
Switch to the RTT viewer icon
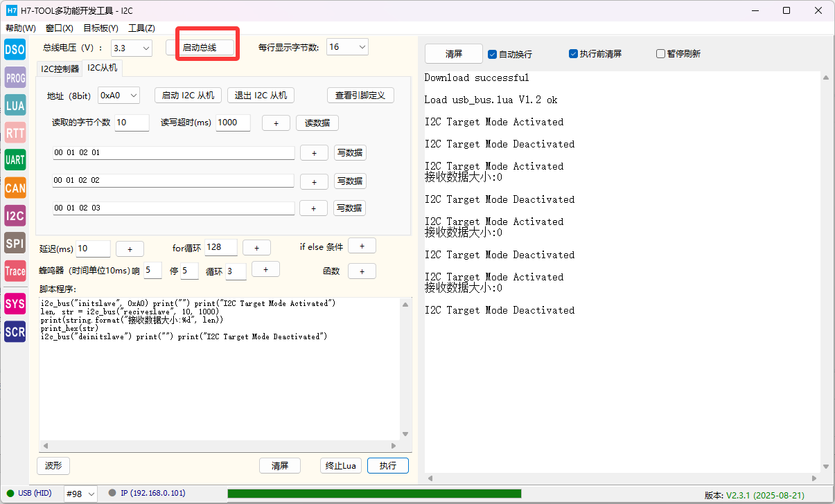(x=15, y=132)
